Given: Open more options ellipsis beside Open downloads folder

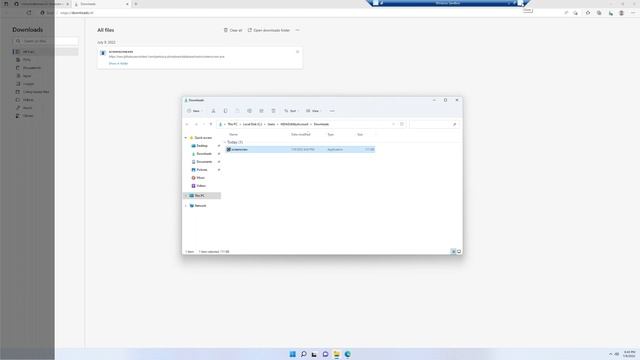Looking at the screenshot, I should point(298,30).
